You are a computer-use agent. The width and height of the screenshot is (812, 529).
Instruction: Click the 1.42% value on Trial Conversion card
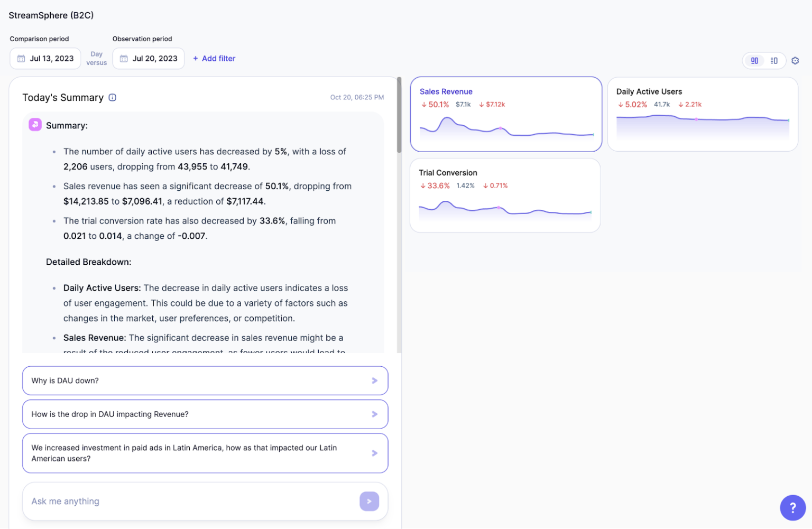tap(465, 186)
